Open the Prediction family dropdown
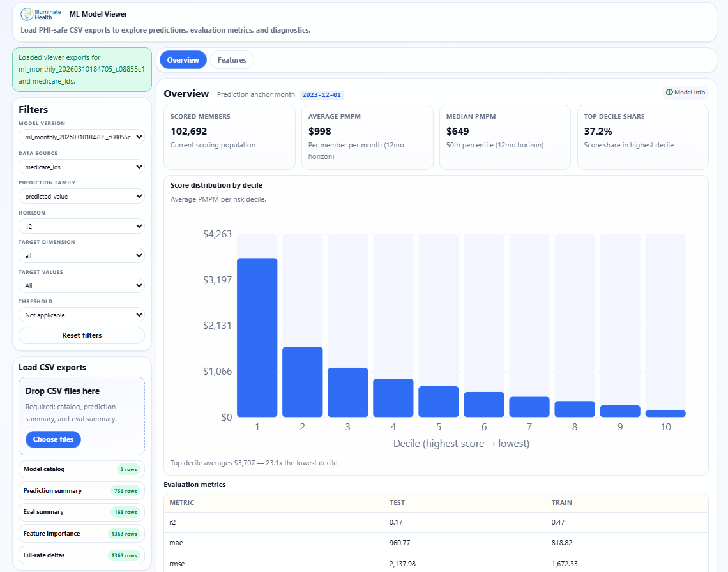 tap(81, 196)
